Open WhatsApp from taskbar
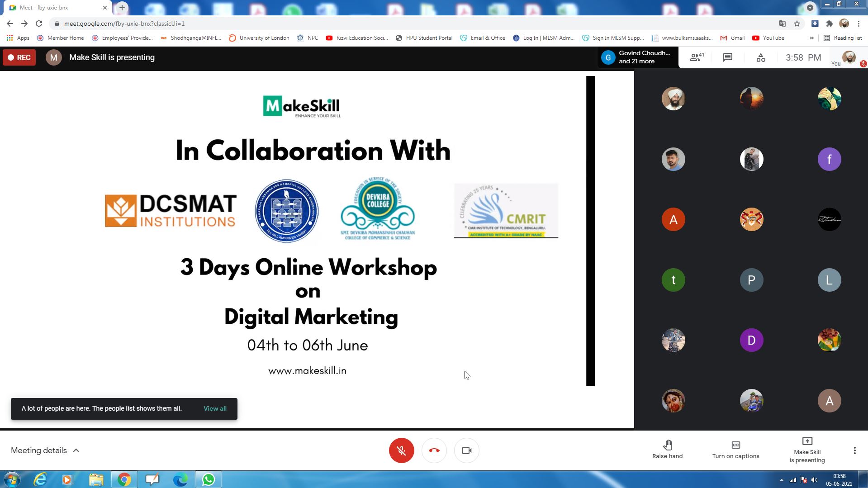Viewport: 868px width, 488px height. pos(208,479)
